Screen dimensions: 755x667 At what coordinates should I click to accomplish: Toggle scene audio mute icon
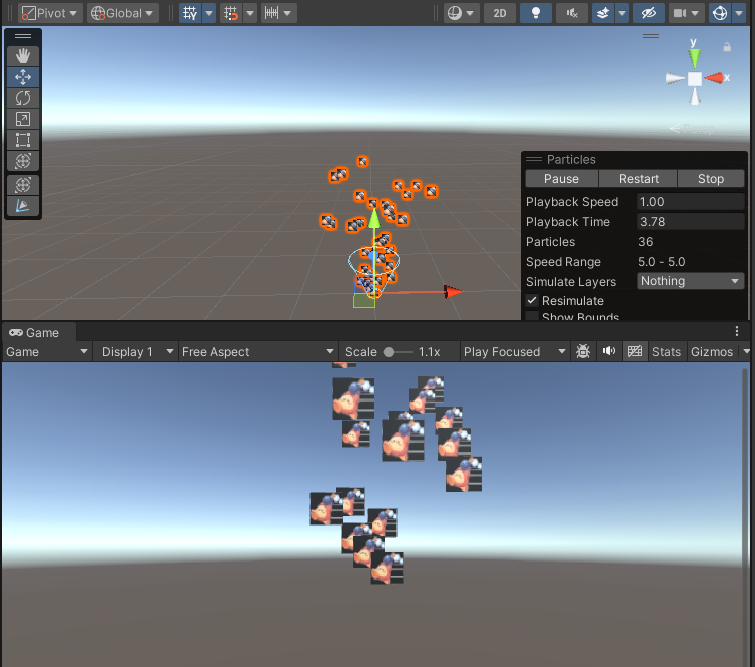(x=572, y=13)
